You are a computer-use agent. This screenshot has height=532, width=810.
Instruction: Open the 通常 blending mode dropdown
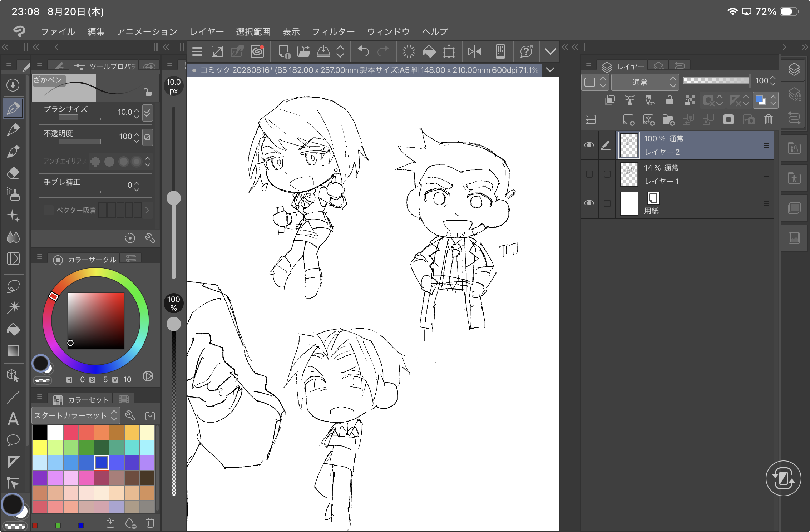point(645,82)
